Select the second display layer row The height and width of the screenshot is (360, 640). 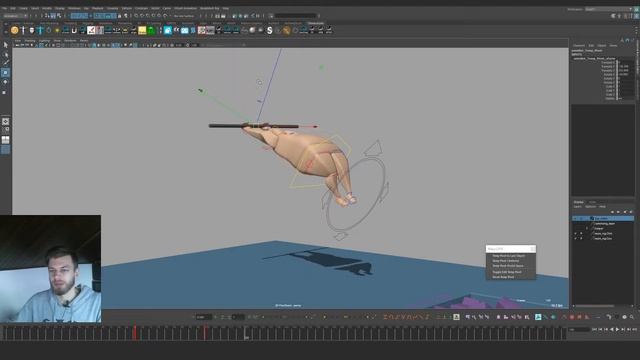point(603,224)
